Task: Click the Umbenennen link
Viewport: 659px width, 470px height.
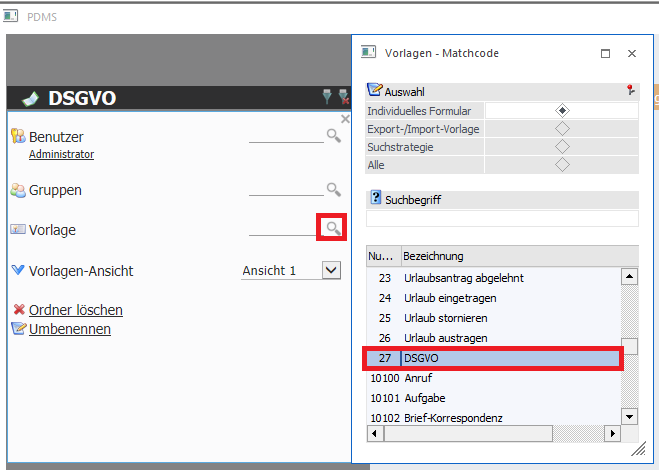Action: coord(70,329)
